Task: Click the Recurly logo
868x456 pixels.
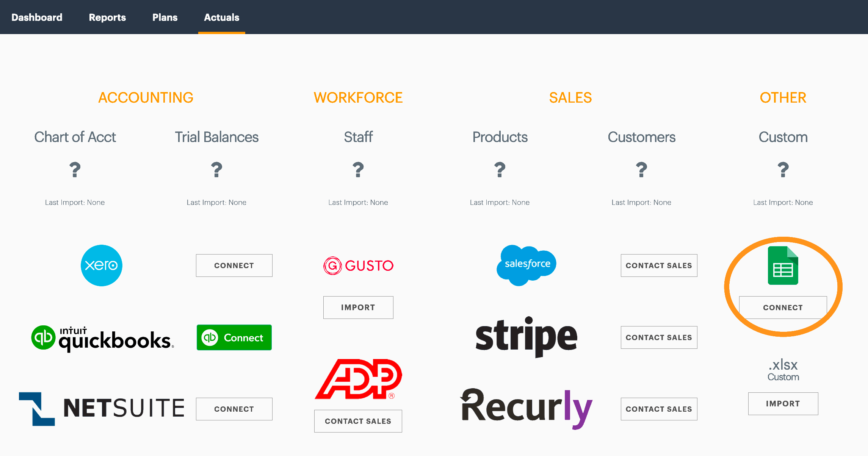Action: [526, 409]
